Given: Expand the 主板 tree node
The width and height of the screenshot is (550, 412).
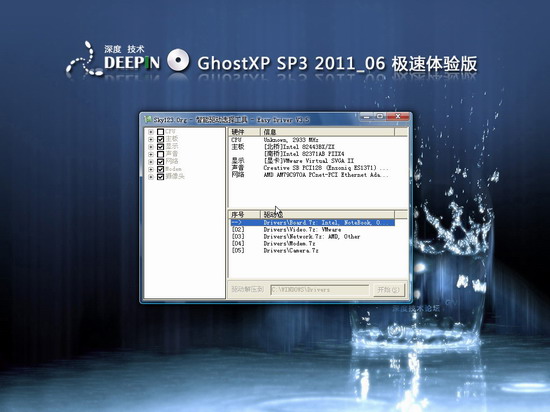Looking at the screenshot, I should tap(151, 139).
